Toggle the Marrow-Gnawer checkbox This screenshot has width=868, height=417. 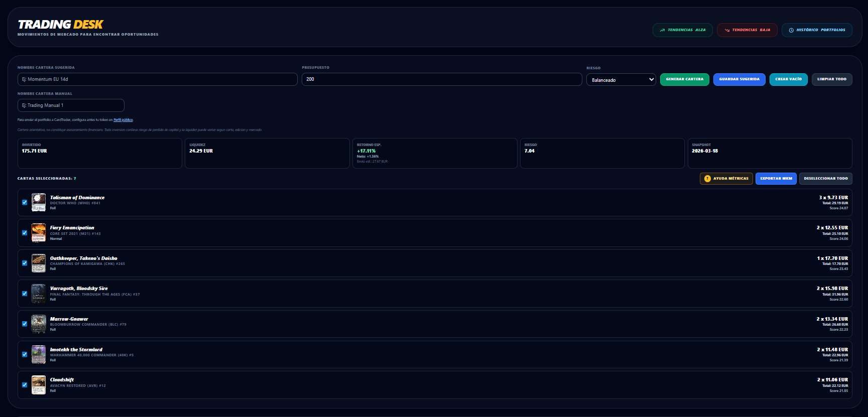[25, 324]
